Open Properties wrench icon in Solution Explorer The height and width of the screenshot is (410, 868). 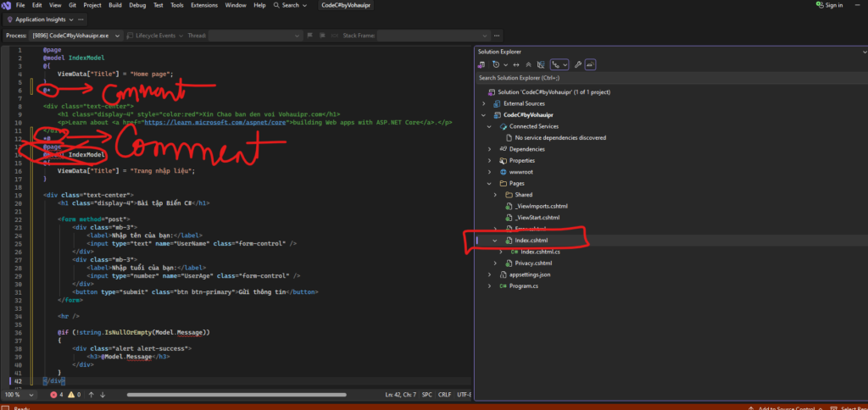pyautogui.click(x=578, y=64)
